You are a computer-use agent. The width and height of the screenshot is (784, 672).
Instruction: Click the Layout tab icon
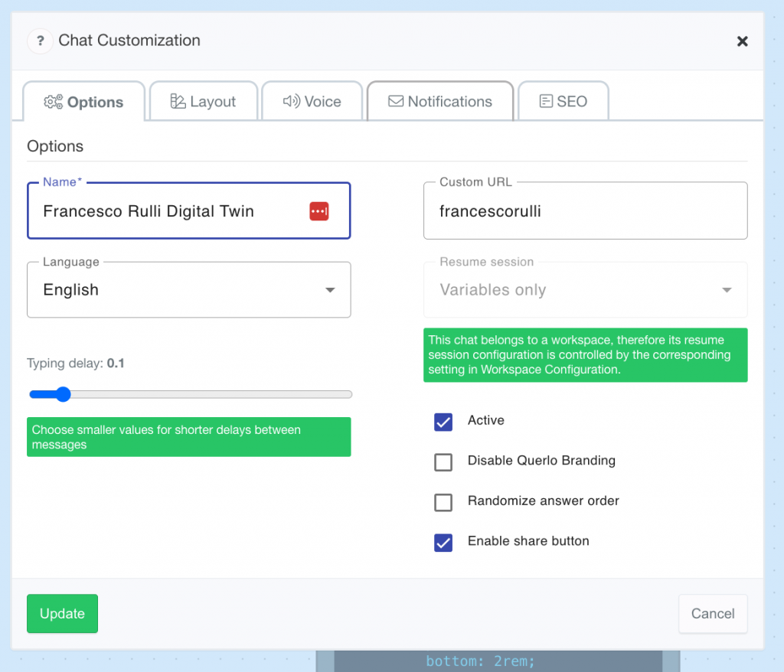(178, 102)
